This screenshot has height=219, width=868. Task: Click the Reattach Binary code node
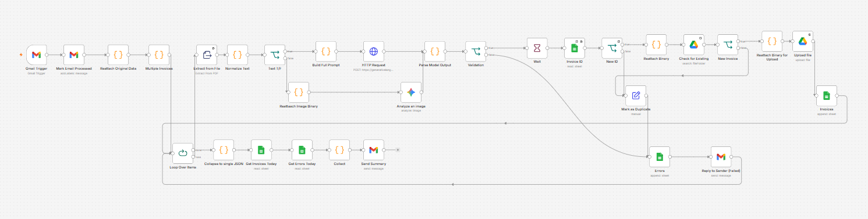(x=656, y=45)
